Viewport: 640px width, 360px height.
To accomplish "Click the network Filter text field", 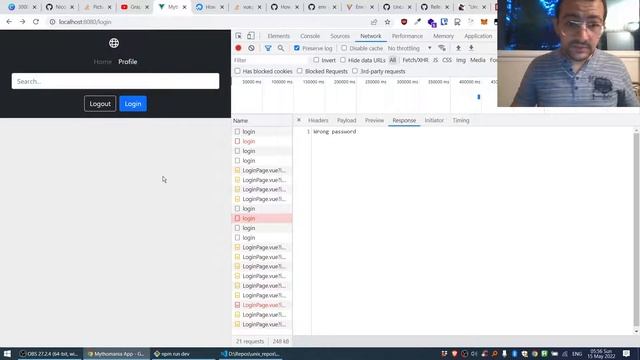I will click(271, 60).
